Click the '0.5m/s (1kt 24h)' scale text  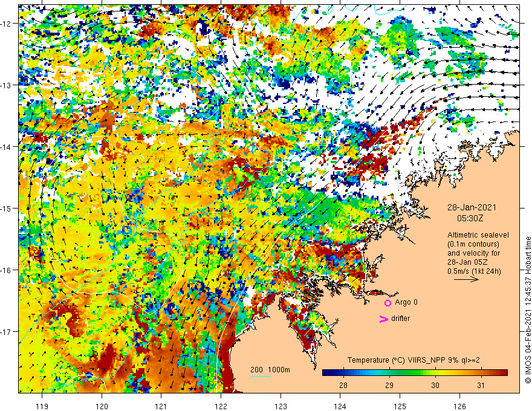[x=475, y=271]
